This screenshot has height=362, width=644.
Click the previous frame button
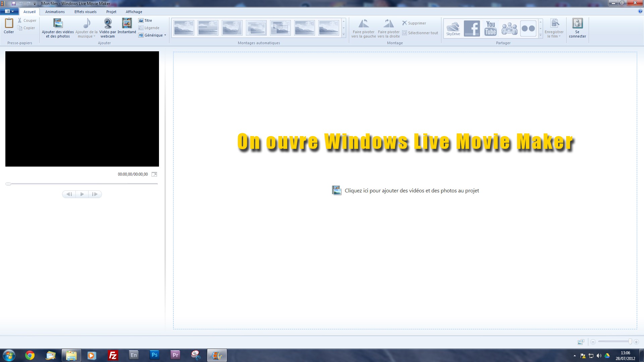[x=69, y=194]
